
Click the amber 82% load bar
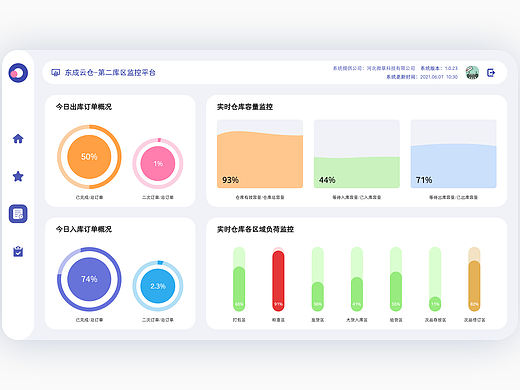pos(474,279)
